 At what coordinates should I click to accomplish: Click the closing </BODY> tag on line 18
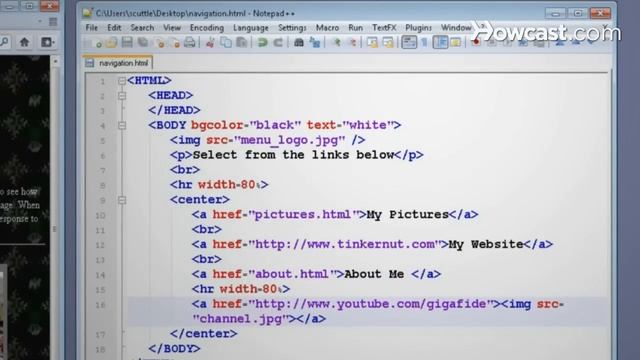174,349
